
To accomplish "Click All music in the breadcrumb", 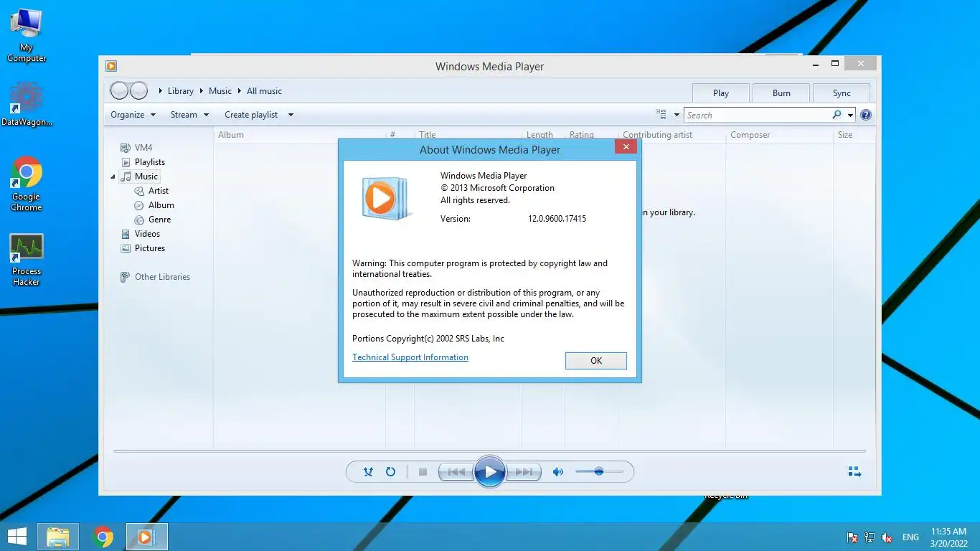I will [x=264, y=91].
